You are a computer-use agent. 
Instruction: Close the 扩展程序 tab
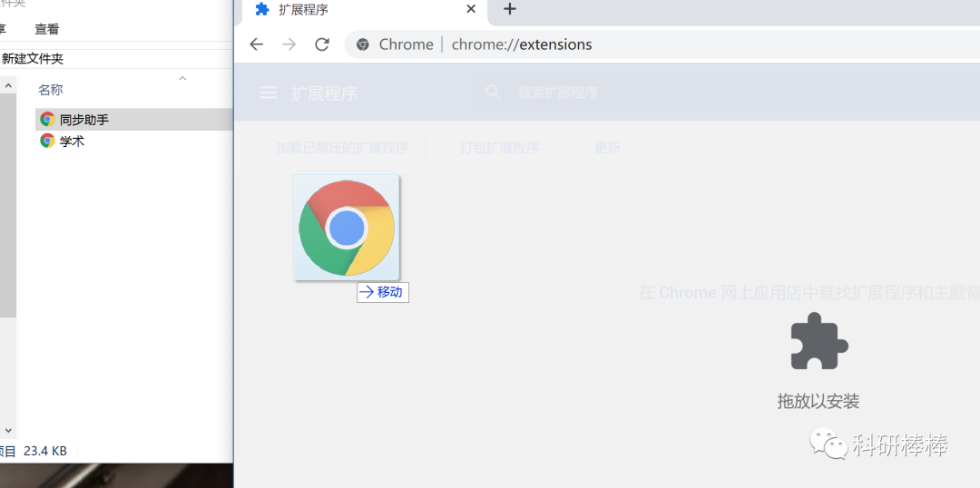tap(471, 9)
